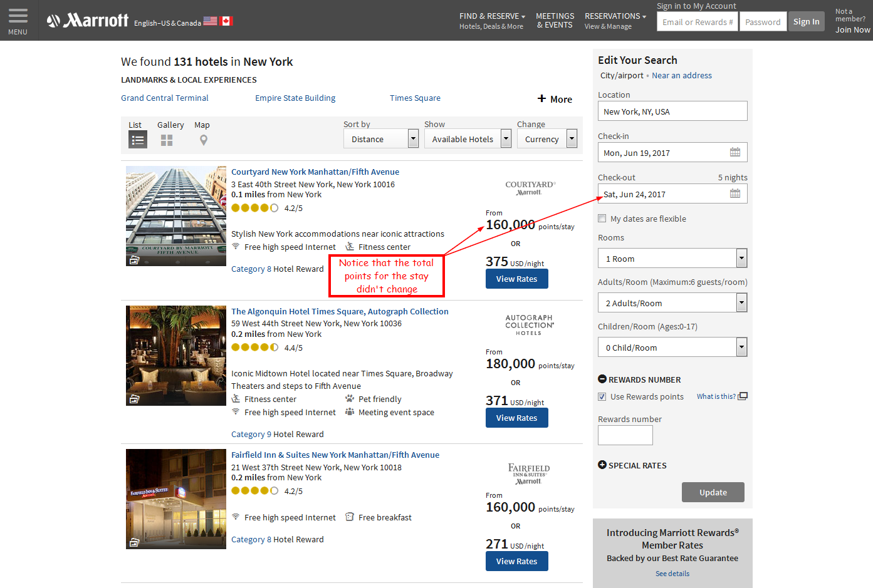Click the What is this popup icon

pyautogui.click(x=743, y=396)
